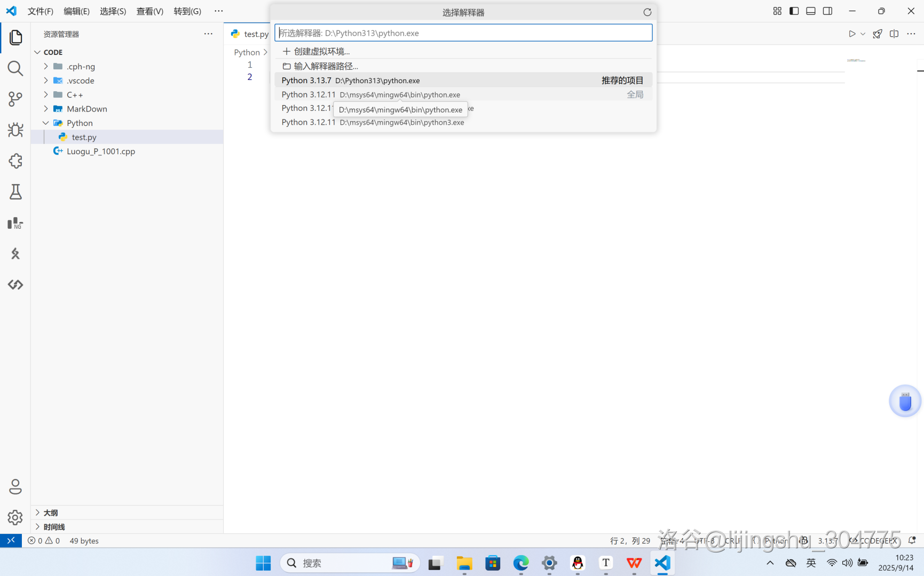Open the Search view in activity bar
This screenshot has width=924, height=576.
click(x=15, y=68)
